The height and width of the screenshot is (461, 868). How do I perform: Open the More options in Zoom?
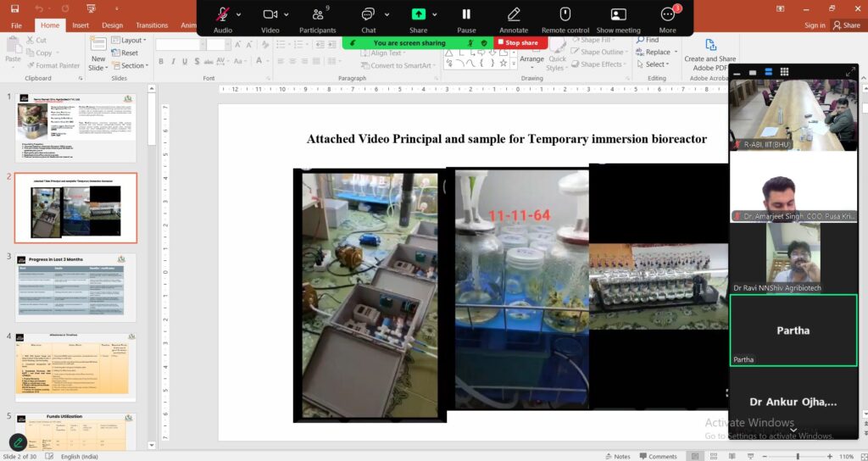click(668, 15)
